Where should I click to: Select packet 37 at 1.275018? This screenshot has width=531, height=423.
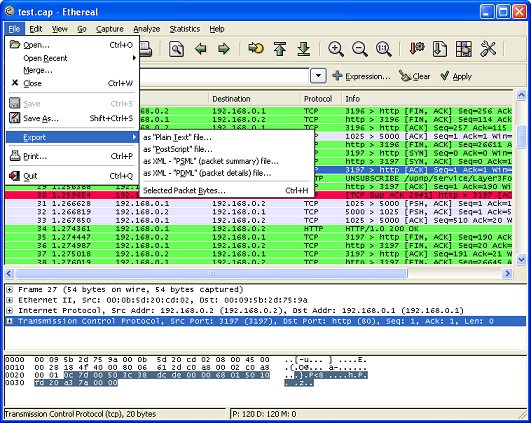coord(258,254)
